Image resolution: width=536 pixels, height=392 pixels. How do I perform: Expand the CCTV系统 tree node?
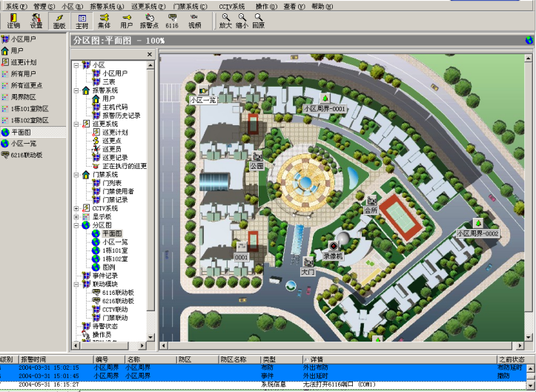click(x=76, y=208)
